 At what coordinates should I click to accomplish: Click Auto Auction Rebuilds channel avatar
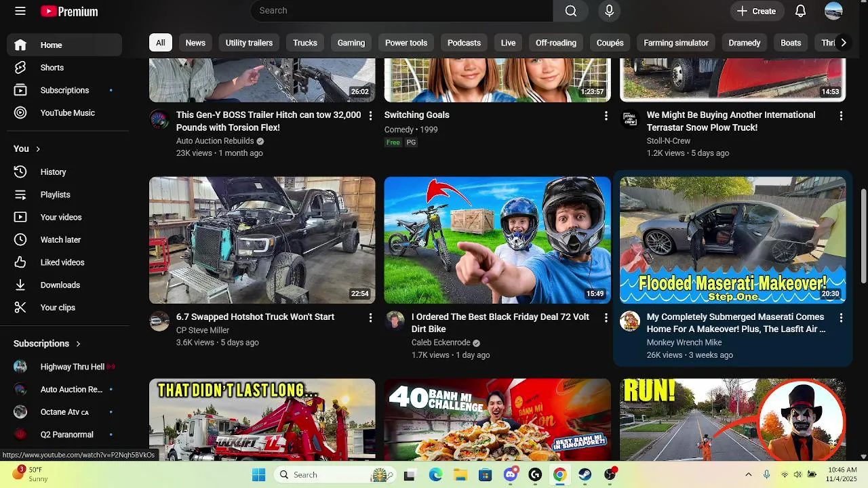159,120
